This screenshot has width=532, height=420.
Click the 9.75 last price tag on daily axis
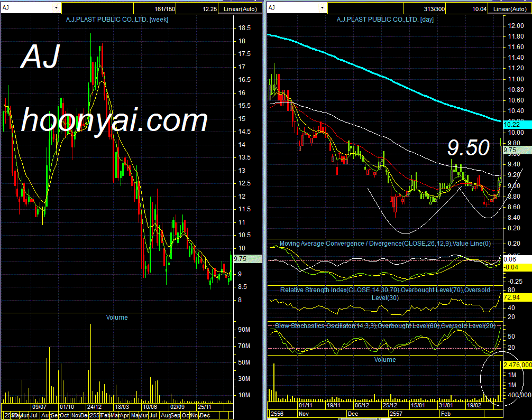(x=517, y=150)
